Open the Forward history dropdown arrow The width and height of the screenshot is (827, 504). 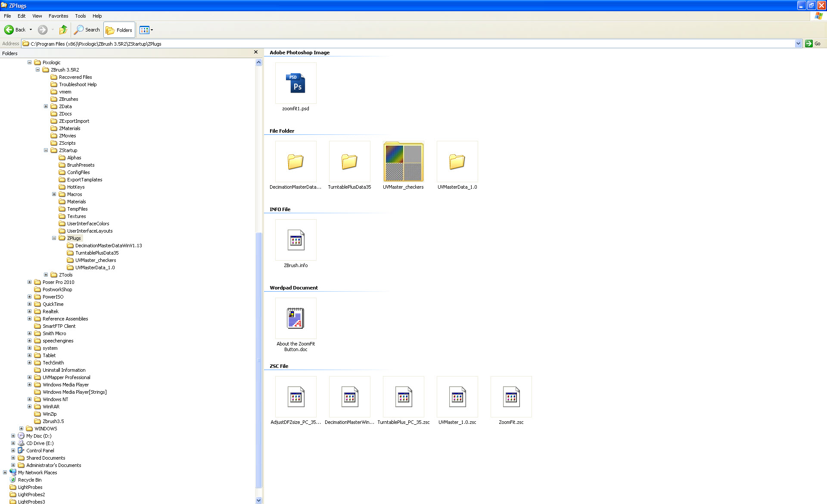(53, 30)
